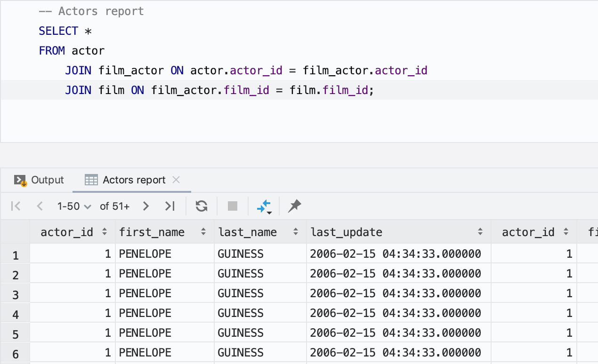
Task: Pin the Actors report tab
Action: [295, 206]
